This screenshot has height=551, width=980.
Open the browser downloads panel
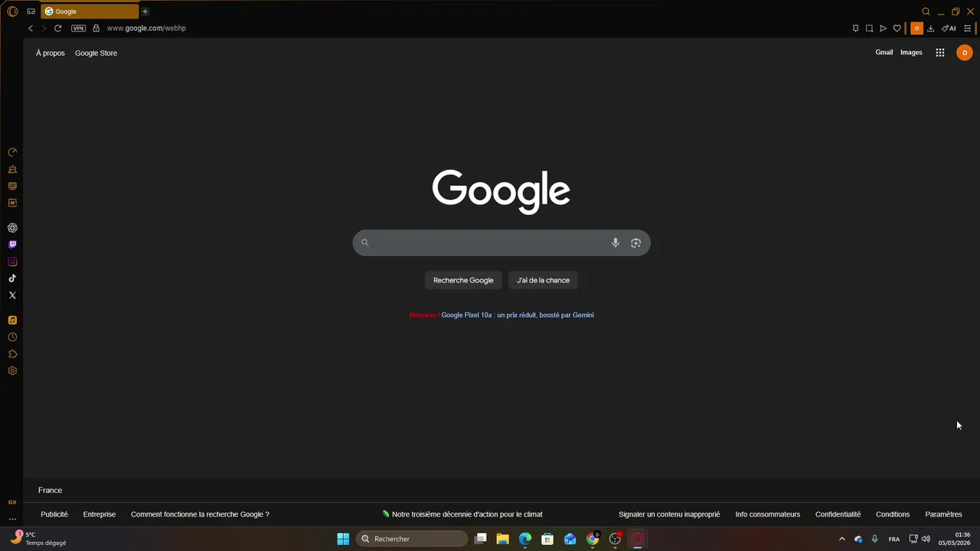click(930, 28)
